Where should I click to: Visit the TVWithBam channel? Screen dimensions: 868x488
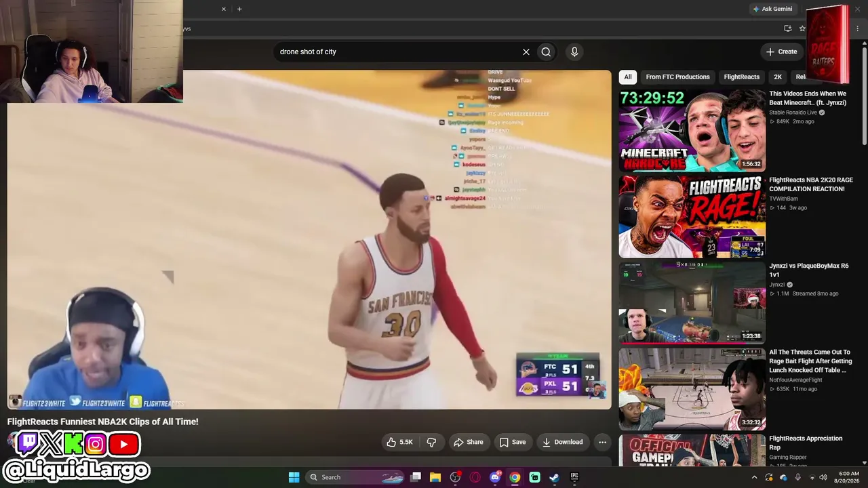coord(783,199)
